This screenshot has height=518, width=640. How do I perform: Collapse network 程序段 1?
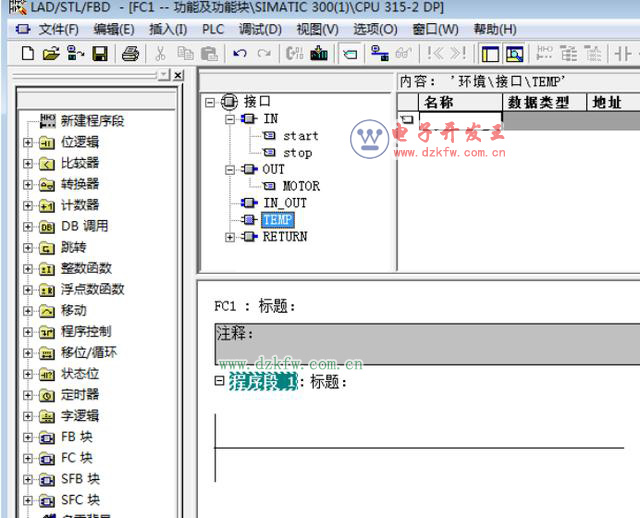coord(220,381)
